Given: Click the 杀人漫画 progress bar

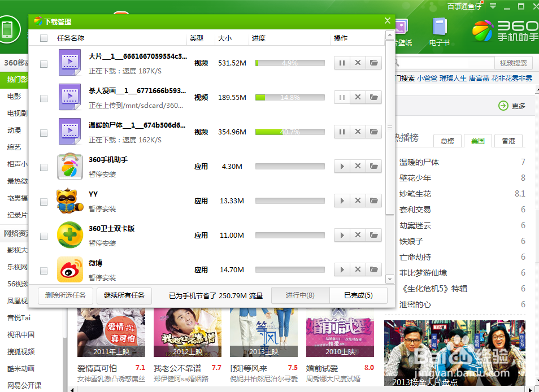Looking at the screenshot, I should coord(290,97).
